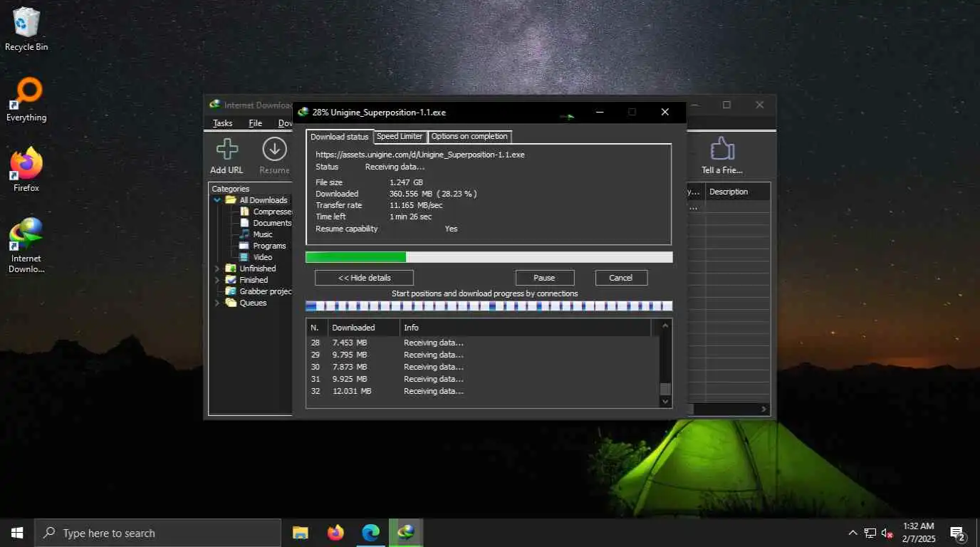Click the Resume download arrow icon
980x547 pixels.
(x=274, y=150)
